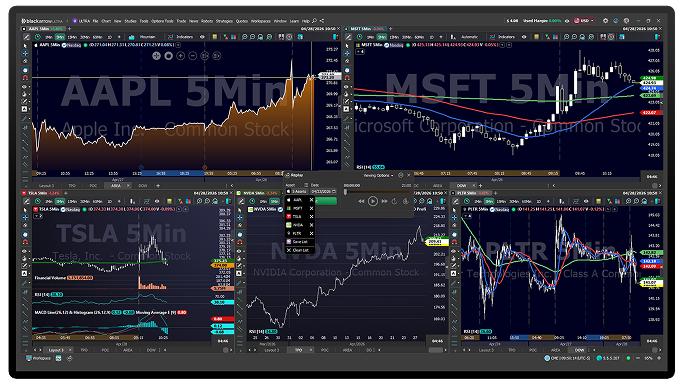This screenshot has height=385, width=684.
Task: Click the zoom-in plus circle on AAPL chart
Action: click(x=181, y=56)
